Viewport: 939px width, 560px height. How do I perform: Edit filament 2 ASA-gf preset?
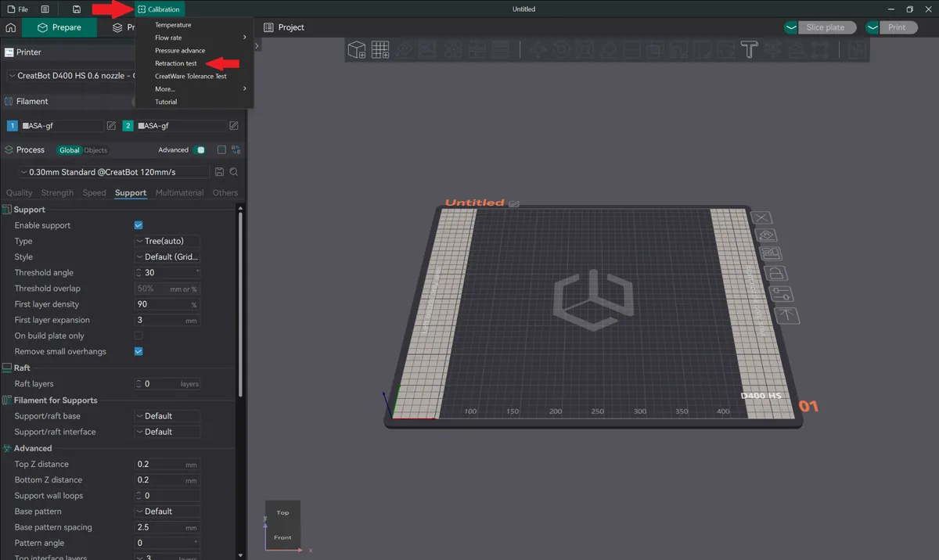[x=234, y=125]
